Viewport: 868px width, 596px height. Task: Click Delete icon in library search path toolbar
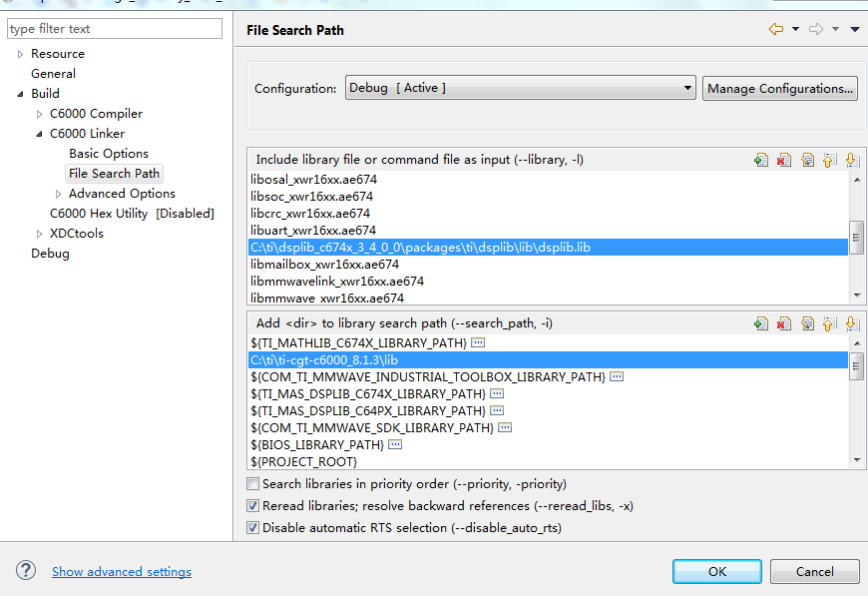point(783,323)
